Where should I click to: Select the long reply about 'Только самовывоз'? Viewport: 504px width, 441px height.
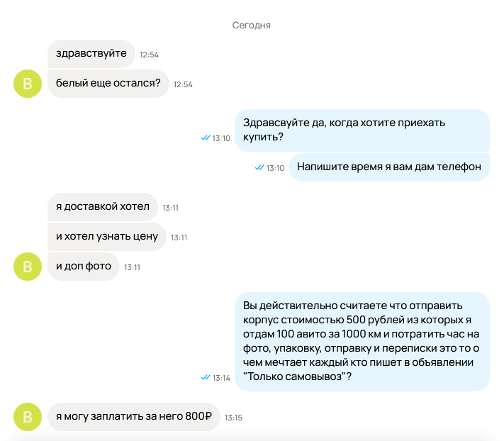pos(362,341)
